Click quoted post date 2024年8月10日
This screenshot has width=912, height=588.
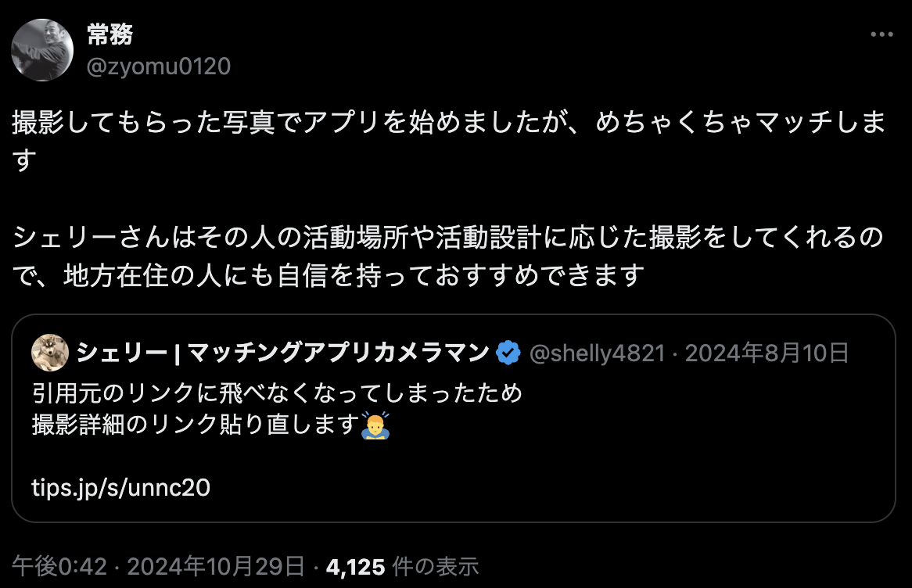[767, 353]
